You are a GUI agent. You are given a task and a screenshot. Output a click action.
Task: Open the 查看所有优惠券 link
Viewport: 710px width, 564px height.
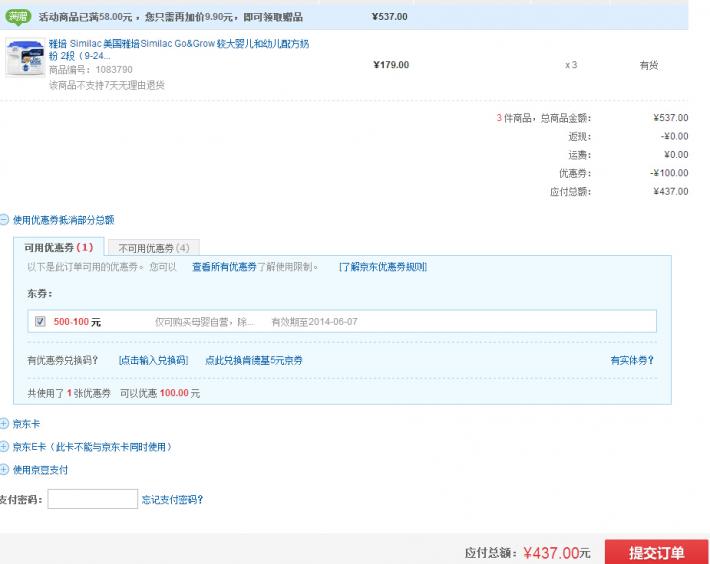[x=224, y=267]
